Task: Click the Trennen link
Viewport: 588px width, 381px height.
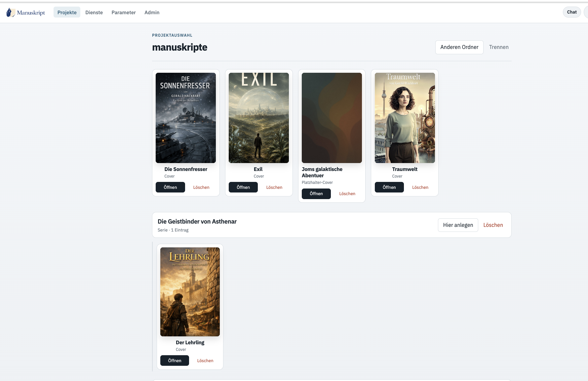Action: tap(499, 47)
